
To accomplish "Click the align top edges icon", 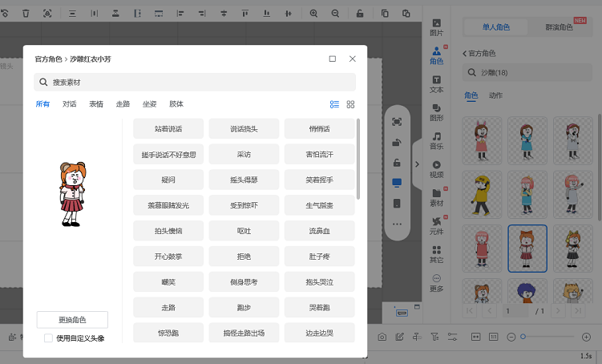I will pos(245,14).
